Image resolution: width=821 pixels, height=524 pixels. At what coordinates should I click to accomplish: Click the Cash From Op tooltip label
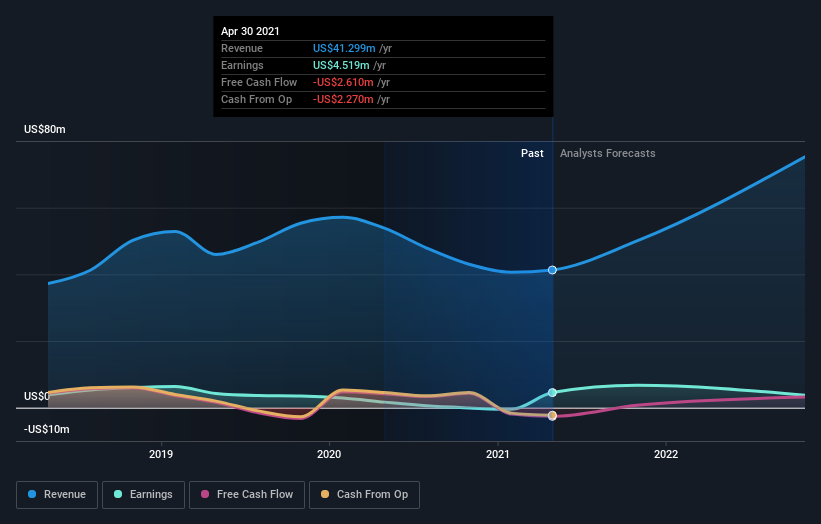[x=257, y=99]
